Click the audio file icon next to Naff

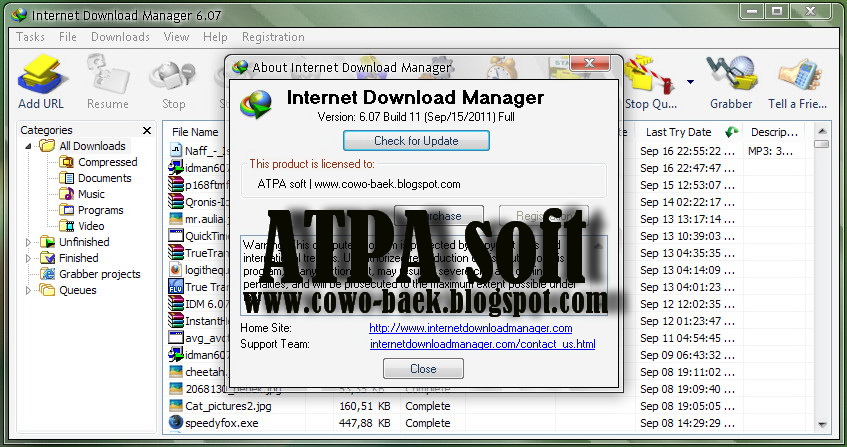tap(176, 150)
